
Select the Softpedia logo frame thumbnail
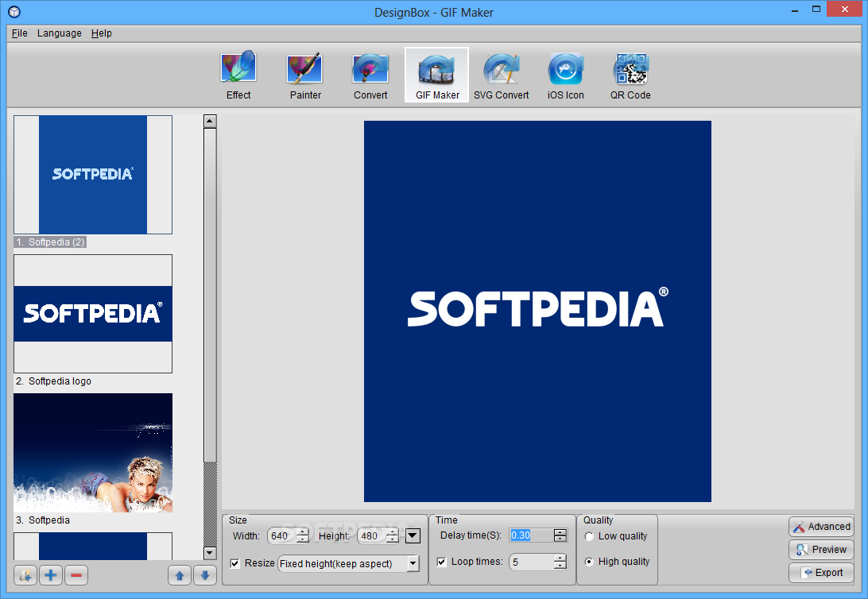pyautogui.click(x=93, y=314)
